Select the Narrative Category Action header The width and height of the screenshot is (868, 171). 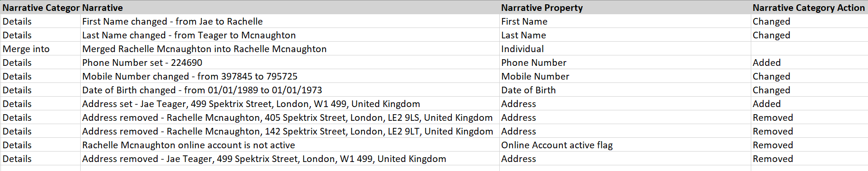coord(809,8)
